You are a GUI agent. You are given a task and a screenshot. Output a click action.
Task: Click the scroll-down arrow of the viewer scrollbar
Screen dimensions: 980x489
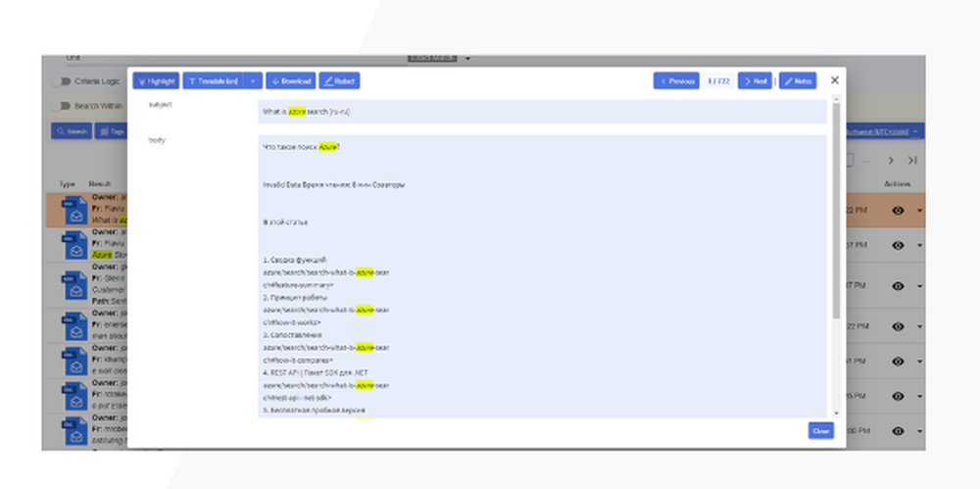pyautogui.click(x=836, y=414)
